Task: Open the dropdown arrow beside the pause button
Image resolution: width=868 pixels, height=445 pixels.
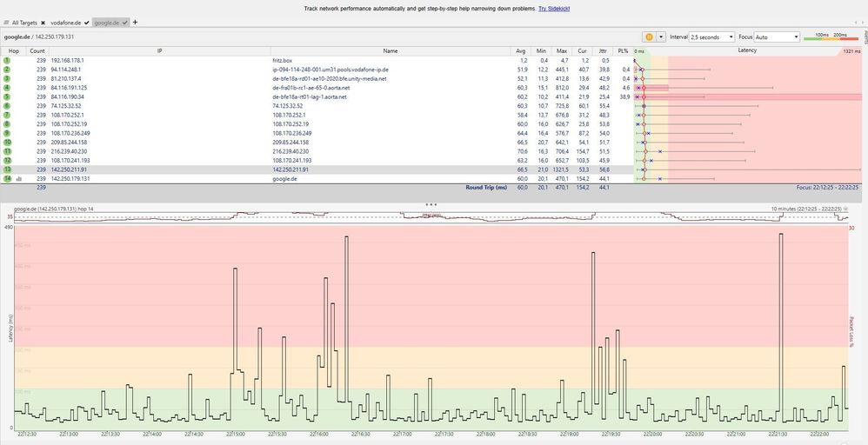Action: (660, 37)
